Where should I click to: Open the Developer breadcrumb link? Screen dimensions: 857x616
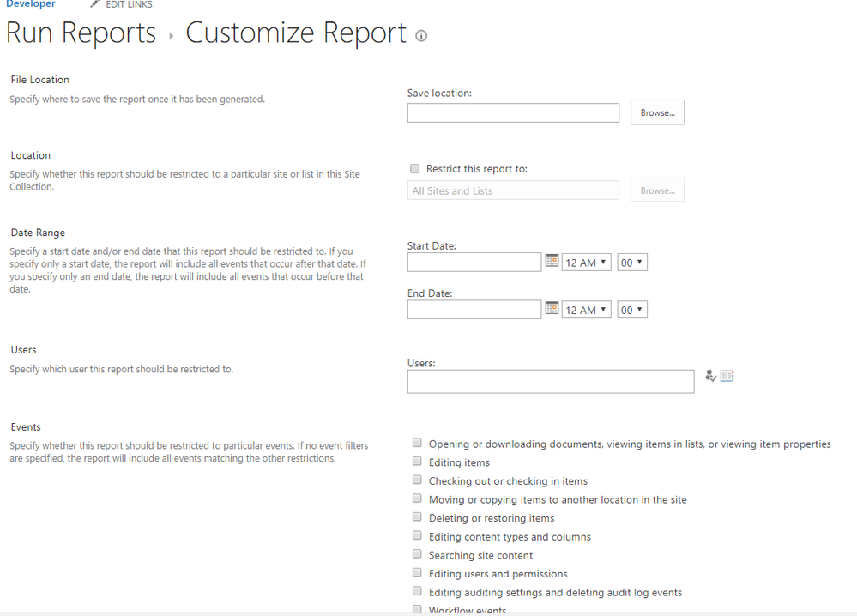tap(30, 3)
